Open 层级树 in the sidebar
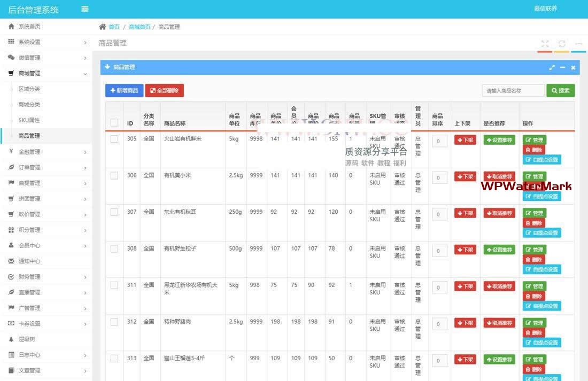Viewport: 588px width, 381px height. (x=27, y=339)
